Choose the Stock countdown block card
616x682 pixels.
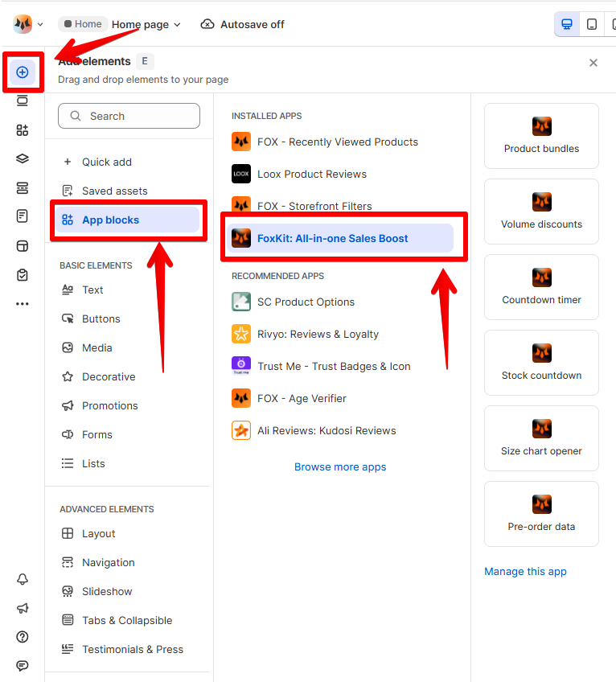(541, 363)
